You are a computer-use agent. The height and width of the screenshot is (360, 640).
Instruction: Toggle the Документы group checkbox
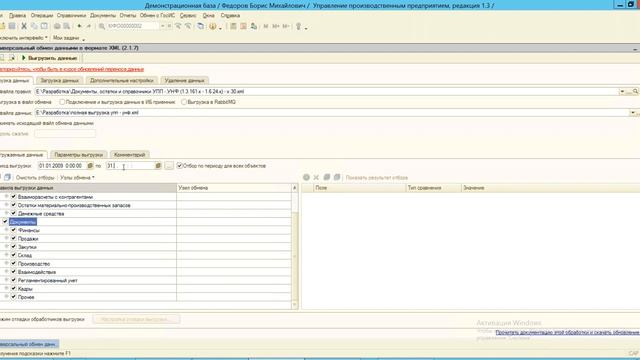(5, 222)
